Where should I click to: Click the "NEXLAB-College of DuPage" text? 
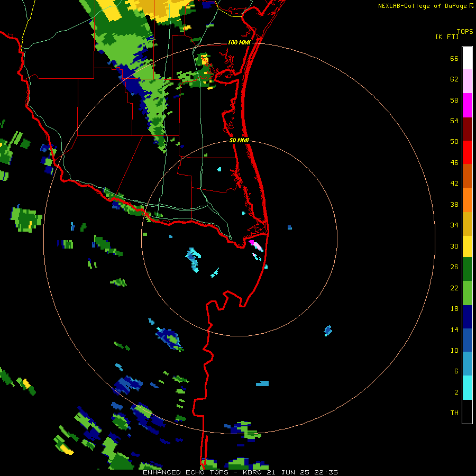coord(422,6)
